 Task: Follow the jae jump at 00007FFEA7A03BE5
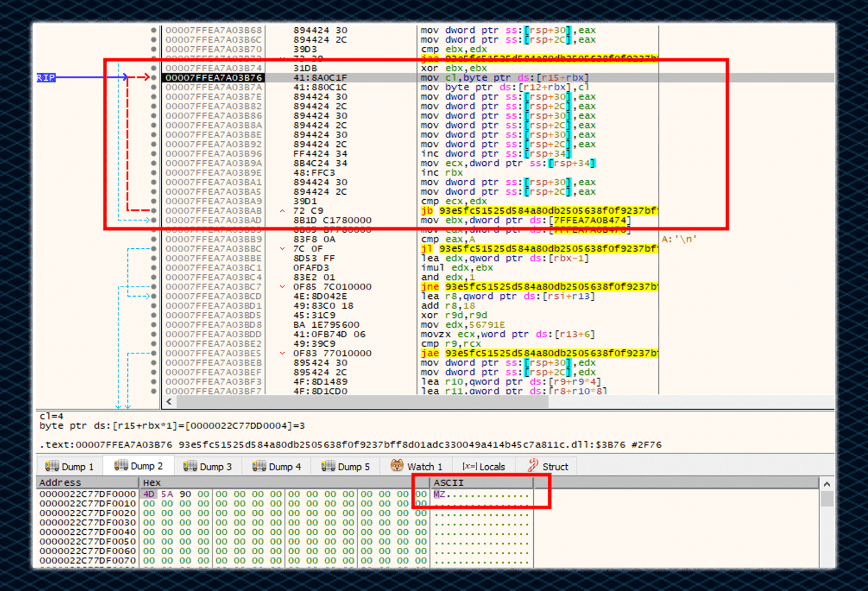[539, 353]
